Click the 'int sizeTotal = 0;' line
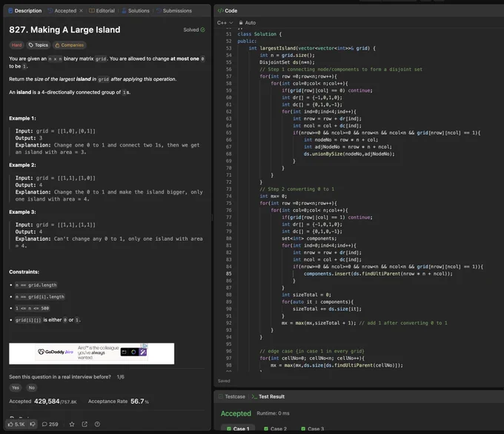Screen dimensions: 504x434 point(306,295)
